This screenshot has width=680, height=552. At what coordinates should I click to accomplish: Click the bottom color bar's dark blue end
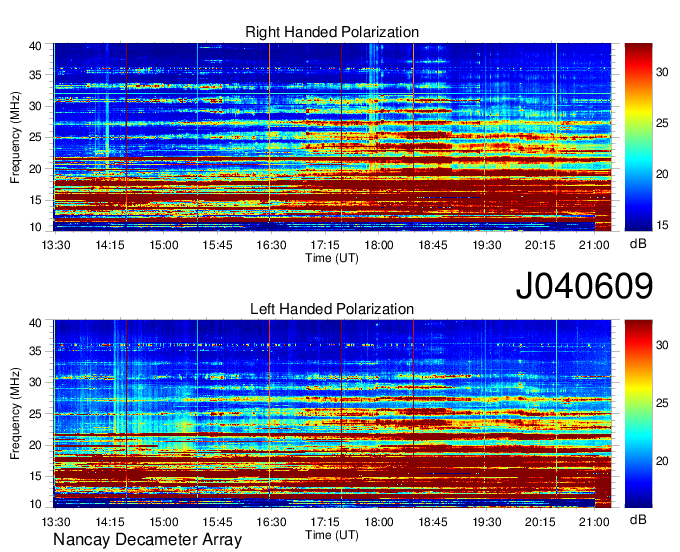click(638, 501)
